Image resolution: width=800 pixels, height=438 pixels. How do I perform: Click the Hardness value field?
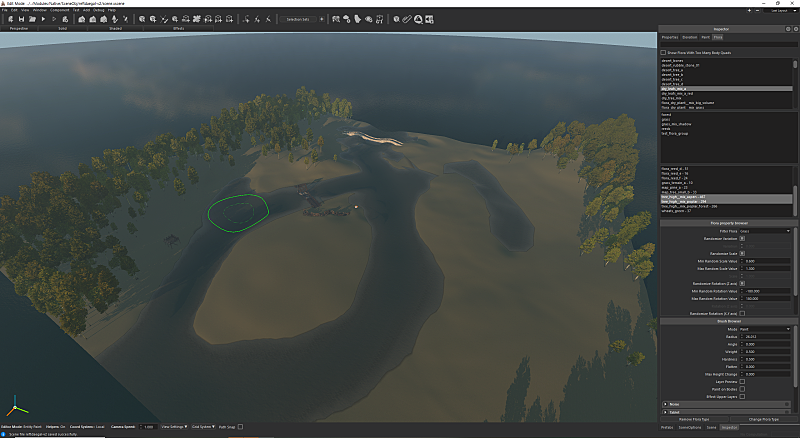tap(767, 359)
